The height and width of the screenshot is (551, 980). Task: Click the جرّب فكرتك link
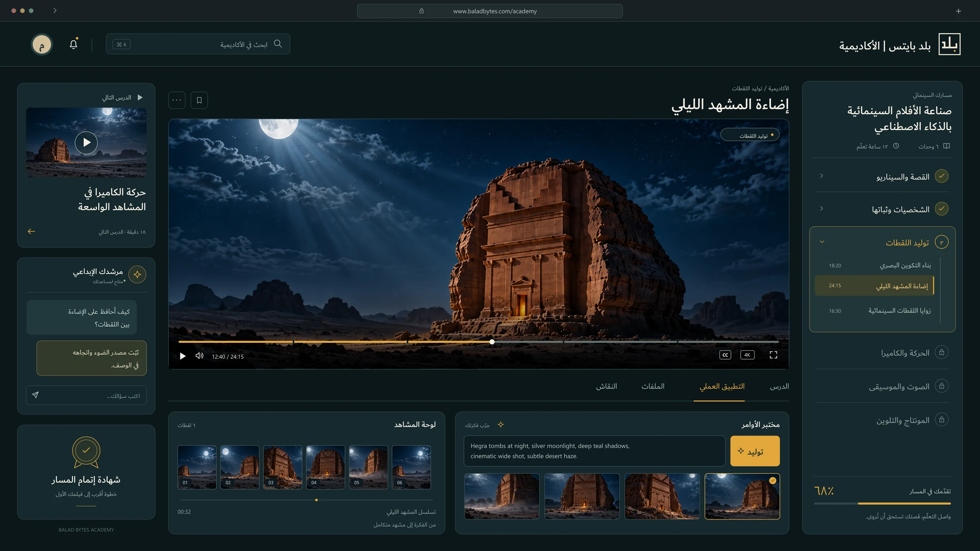point(477,425)
